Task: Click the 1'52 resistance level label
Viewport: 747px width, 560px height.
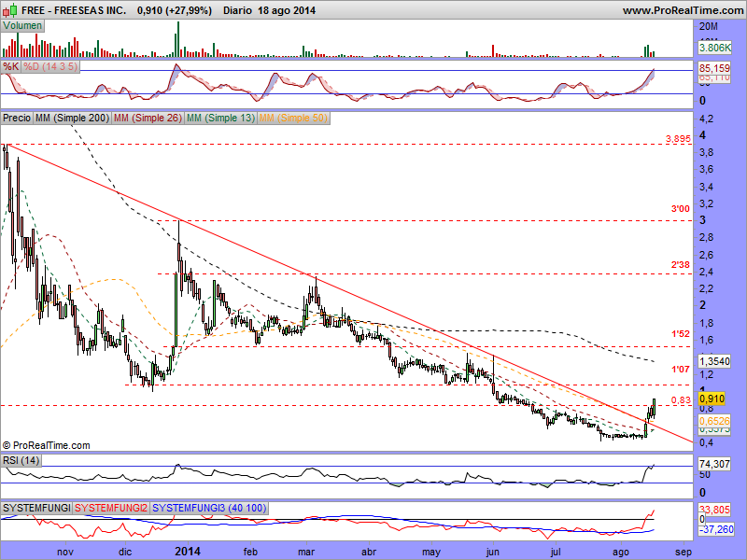Action: coord(681,334)
